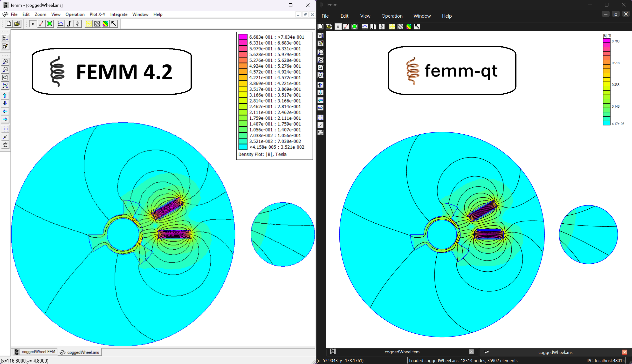Switch to coggedWheel.fem tab in femm-qt
This screenshot has width=632, height=364.
(402, 352)
